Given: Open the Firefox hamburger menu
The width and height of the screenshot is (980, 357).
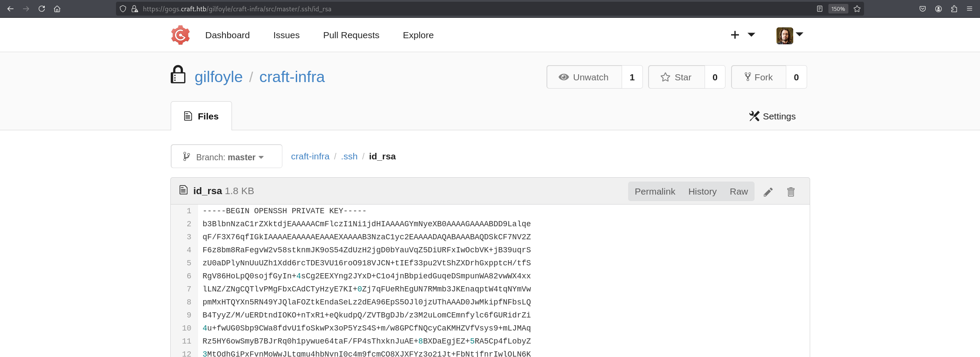Looking at the screenshot, I should click(970, 9).
